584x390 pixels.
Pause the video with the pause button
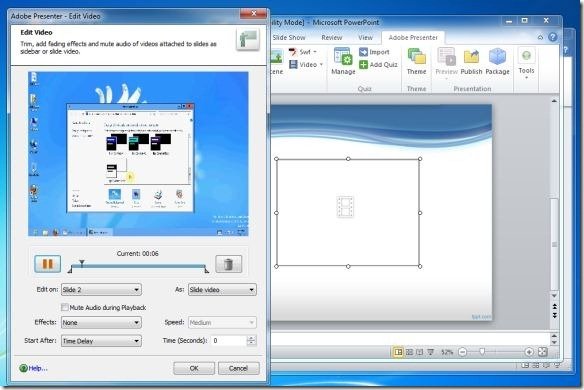coord(48,264)
